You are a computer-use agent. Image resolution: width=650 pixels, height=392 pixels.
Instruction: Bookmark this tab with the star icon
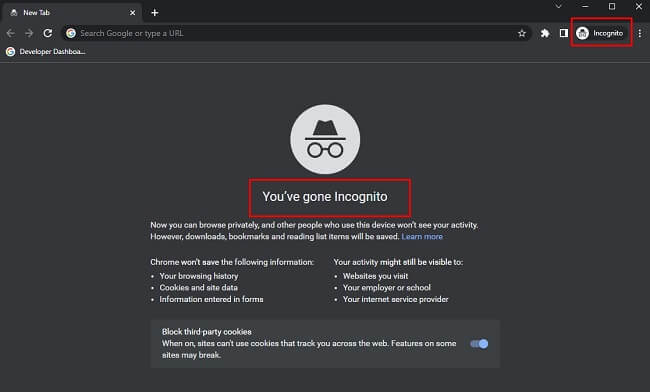tap(521, 33)
